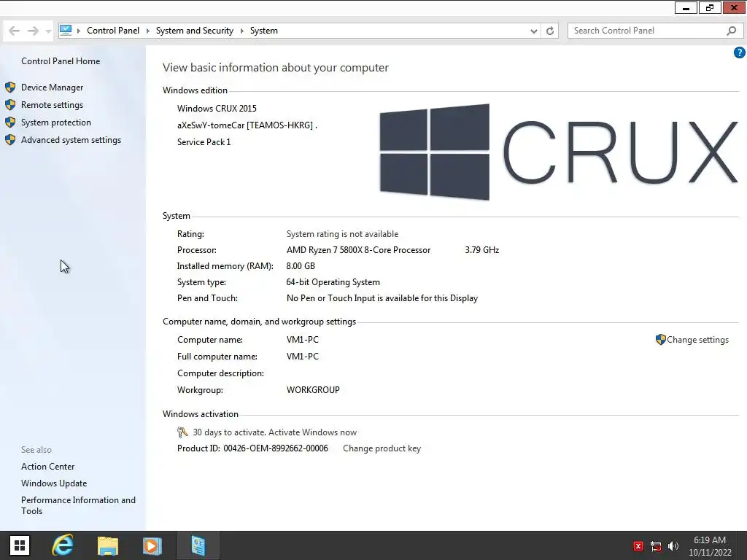The image size is (747, 560).
Task: Open recent pages dropdown arrow
Action: [x=48, y=31]
